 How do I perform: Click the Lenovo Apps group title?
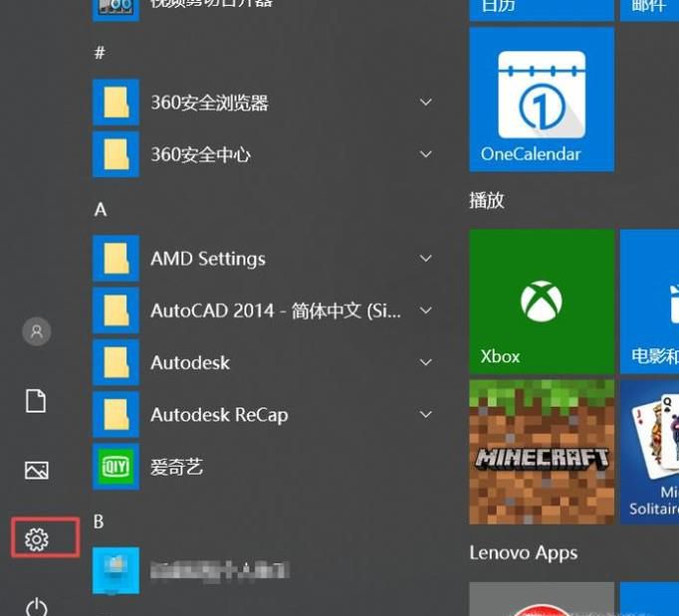click(x=524, y=553)
